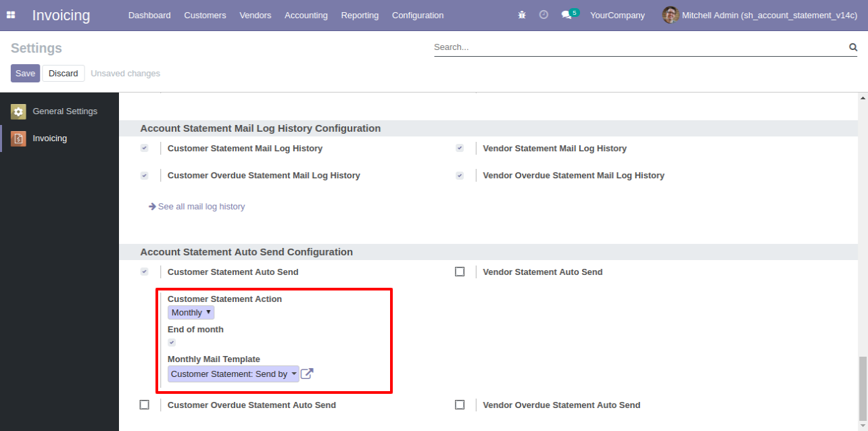
Task: Open the apps grid menu icon
Action: click(11, 15)
